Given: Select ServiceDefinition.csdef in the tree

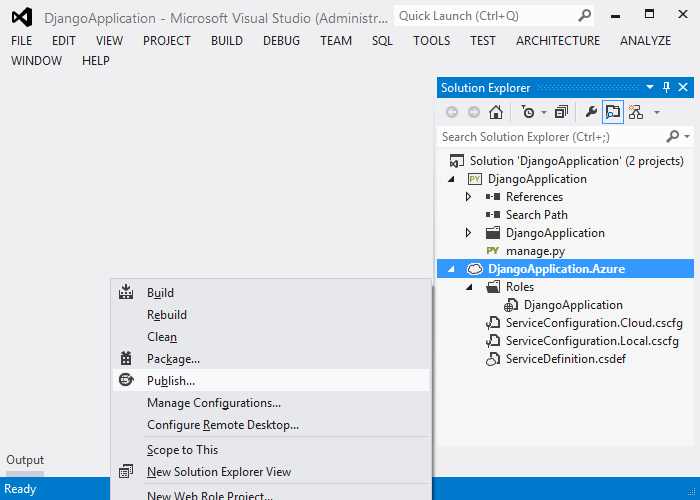Looking at the screenshot, I should [x=566, y=359].
